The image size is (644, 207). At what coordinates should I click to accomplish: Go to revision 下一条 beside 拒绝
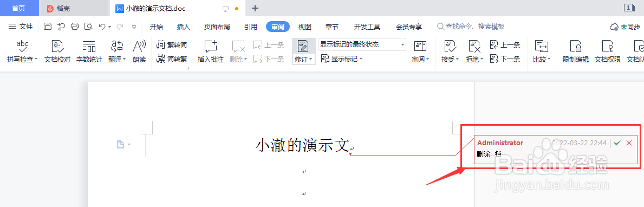pos(505,59)
